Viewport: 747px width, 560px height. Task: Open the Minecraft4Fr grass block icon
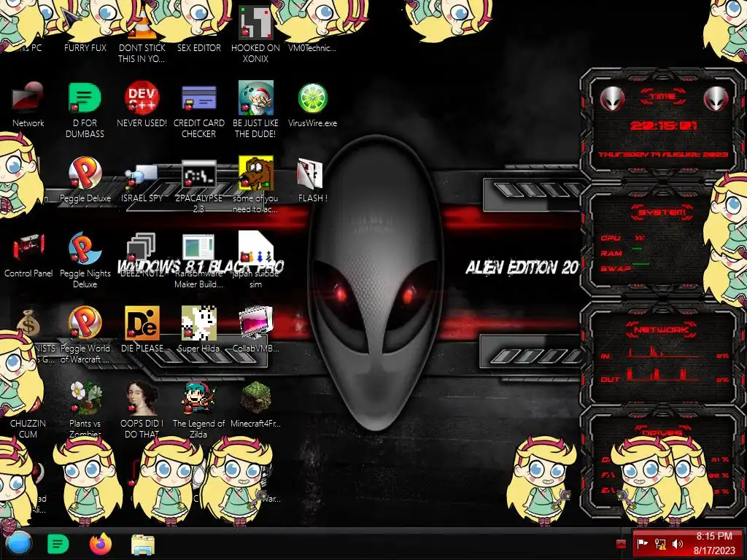[256, 397]
